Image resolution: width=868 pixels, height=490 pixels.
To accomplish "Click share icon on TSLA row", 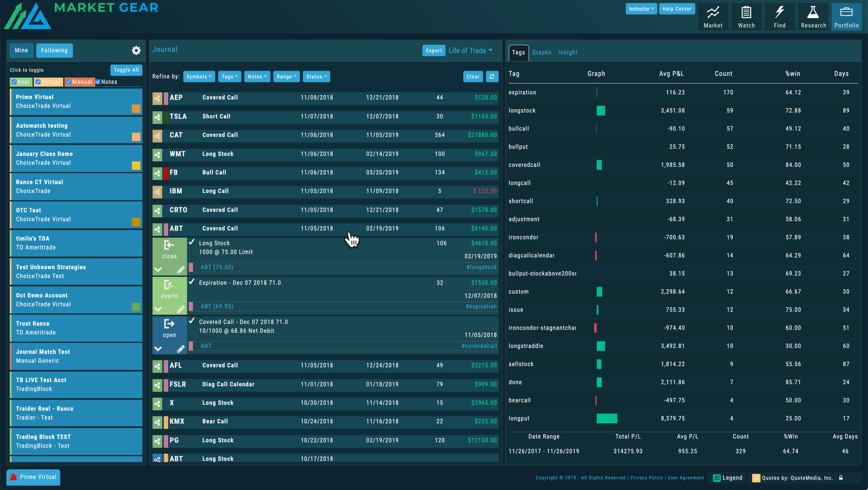I will [157, 117].
